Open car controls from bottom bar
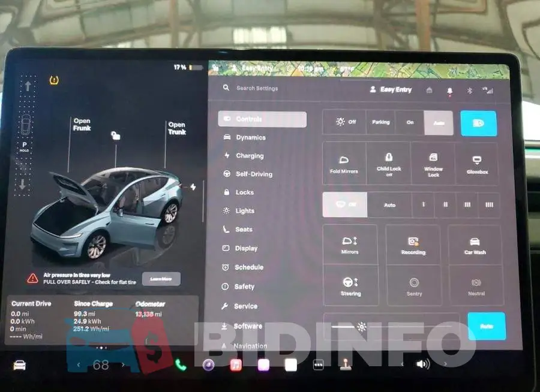The height and width of the screenshot is (392, 540). click(20, 365)
